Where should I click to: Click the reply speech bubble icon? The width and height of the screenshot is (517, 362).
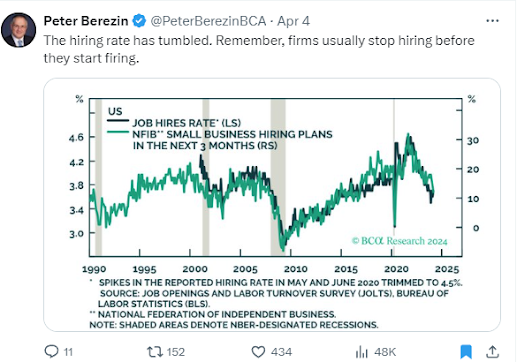51,351
